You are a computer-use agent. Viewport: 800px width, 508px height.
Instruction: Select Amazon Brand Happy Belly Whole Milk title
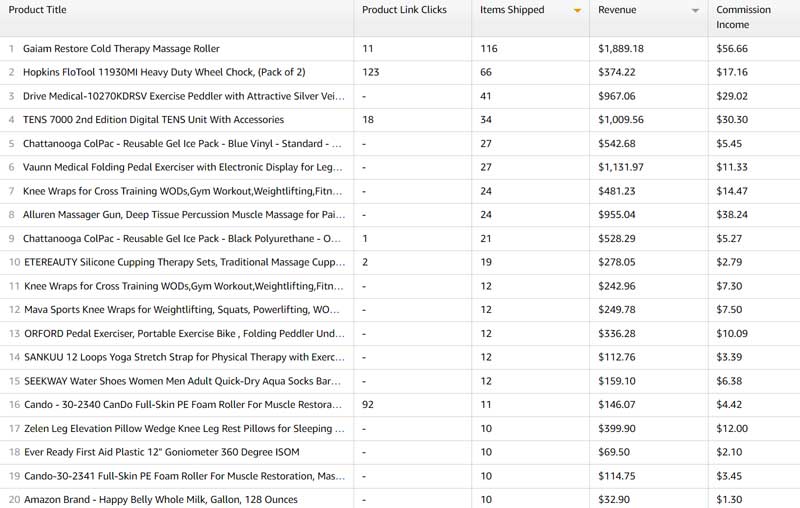pyautogui.click(x=161, y=499)
